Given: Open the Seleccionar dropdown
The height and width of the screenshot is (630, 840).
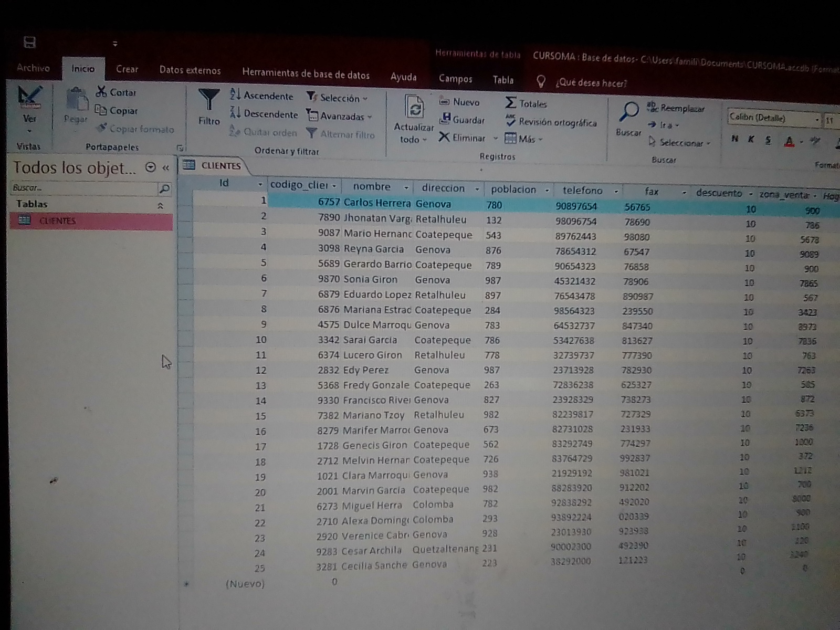Looking at the screenshot, I should tap(680, 142).
